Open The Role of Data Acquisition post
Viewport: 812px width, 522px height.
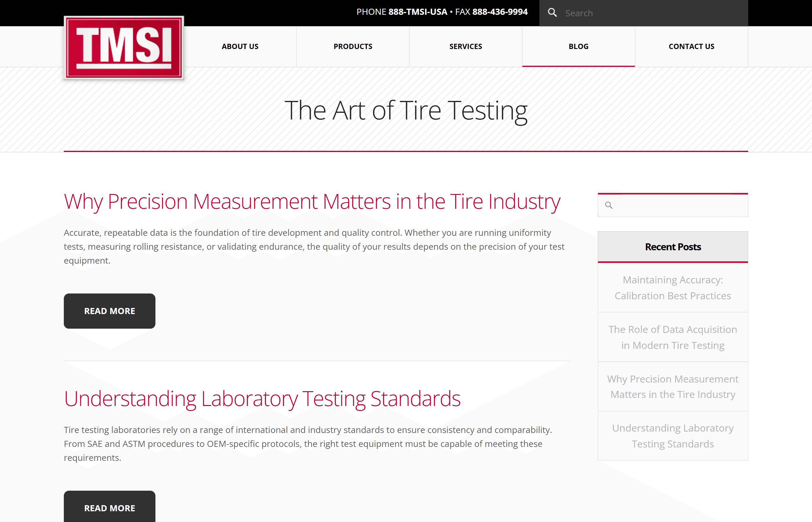coord(673,337)
